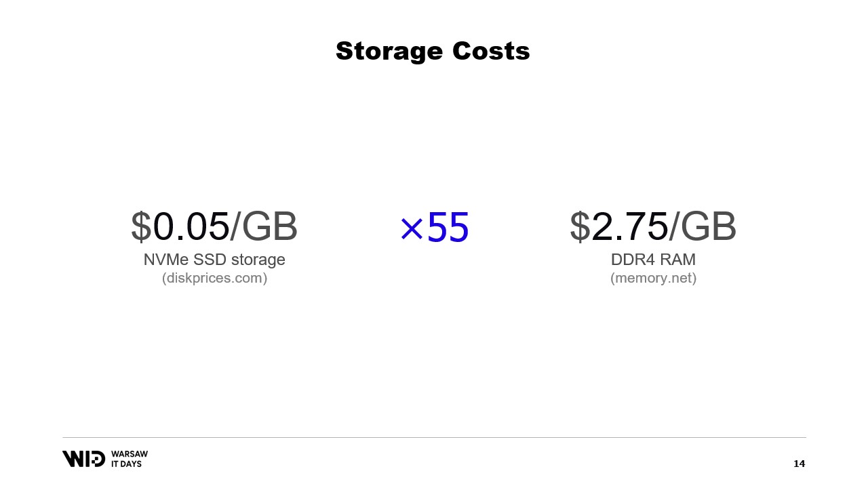The width and height of the screenshot is (868, 488).
Task: Open the memory.net source link
Action: 653,278
